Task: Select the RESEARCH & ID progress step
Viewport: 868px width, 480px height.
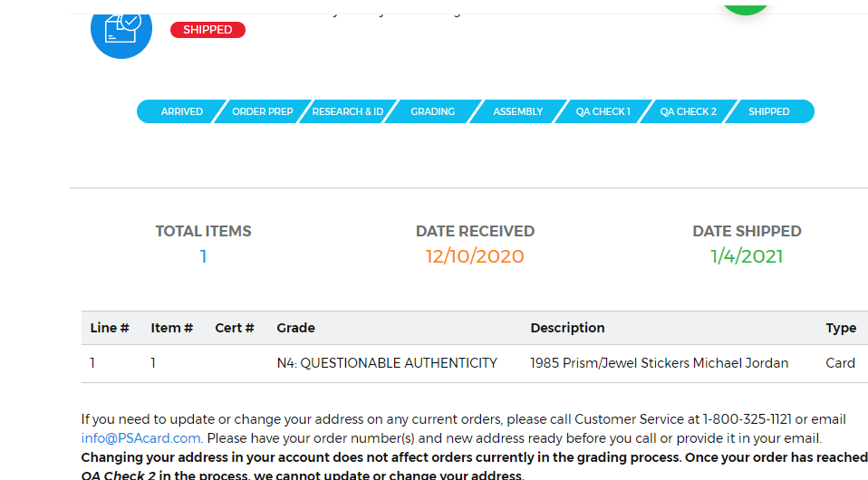Action: click(348, 111)
